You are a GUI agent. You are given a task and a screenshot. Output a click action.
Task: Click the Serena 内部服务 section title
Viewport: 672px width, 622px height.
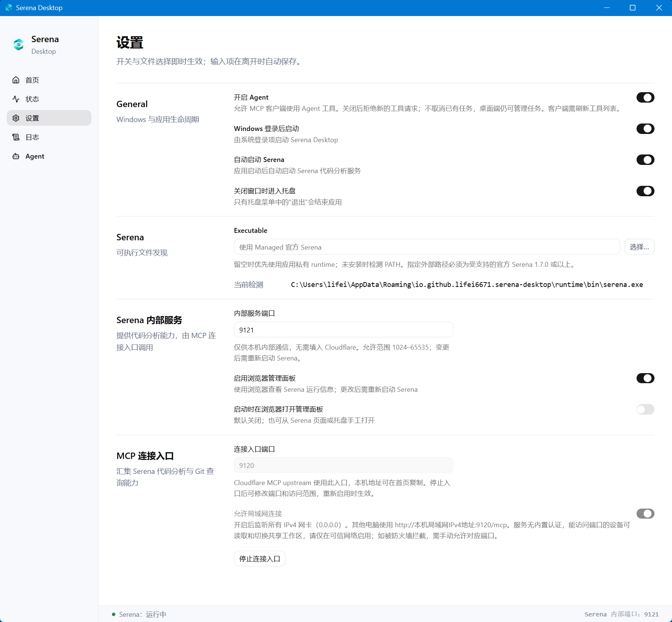coord(149,320)
